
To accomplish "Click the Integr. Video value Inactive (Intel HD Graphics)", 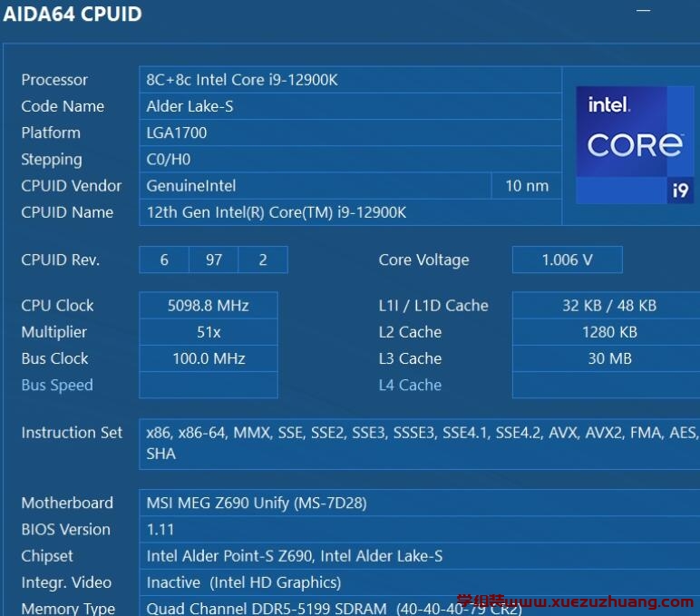I will (x=420, y=582).
